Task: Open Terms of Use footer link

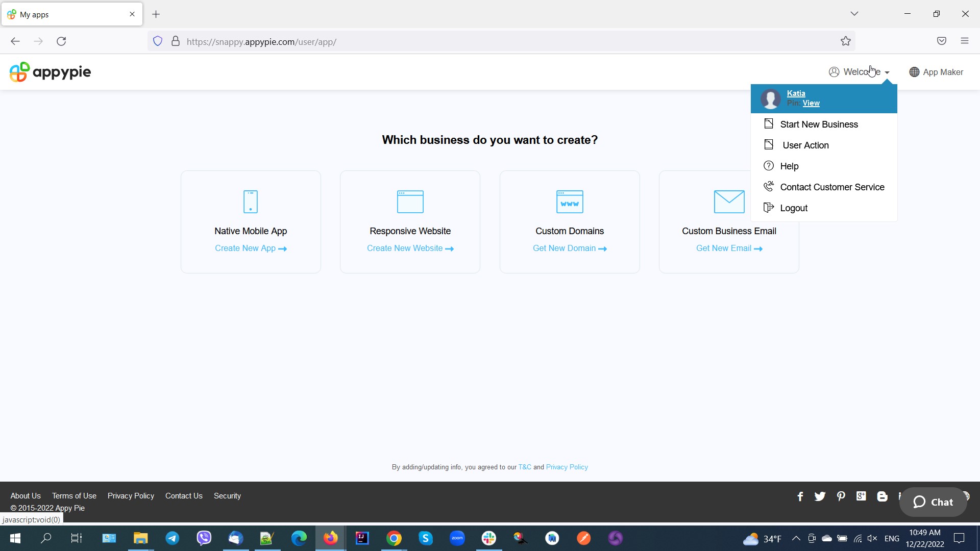Action: tap(74, 496)
